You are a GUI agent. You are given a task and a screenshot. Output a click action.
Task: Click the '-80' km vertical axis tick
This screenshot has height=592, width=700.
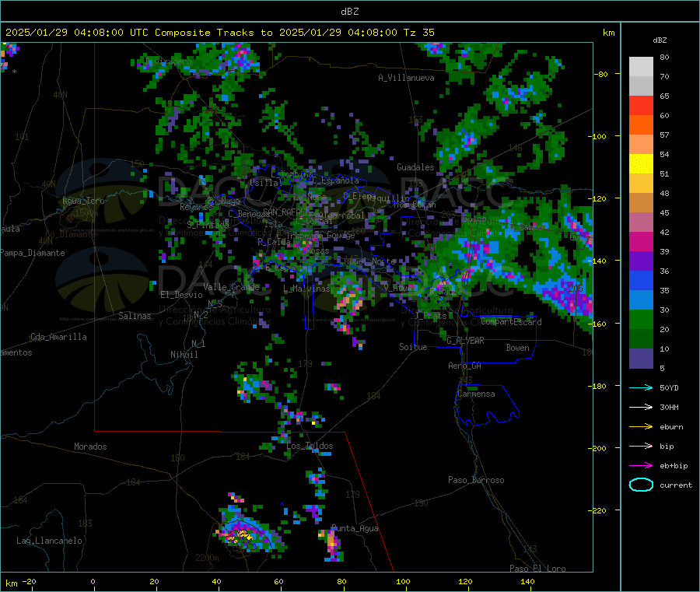pos(600,74)
